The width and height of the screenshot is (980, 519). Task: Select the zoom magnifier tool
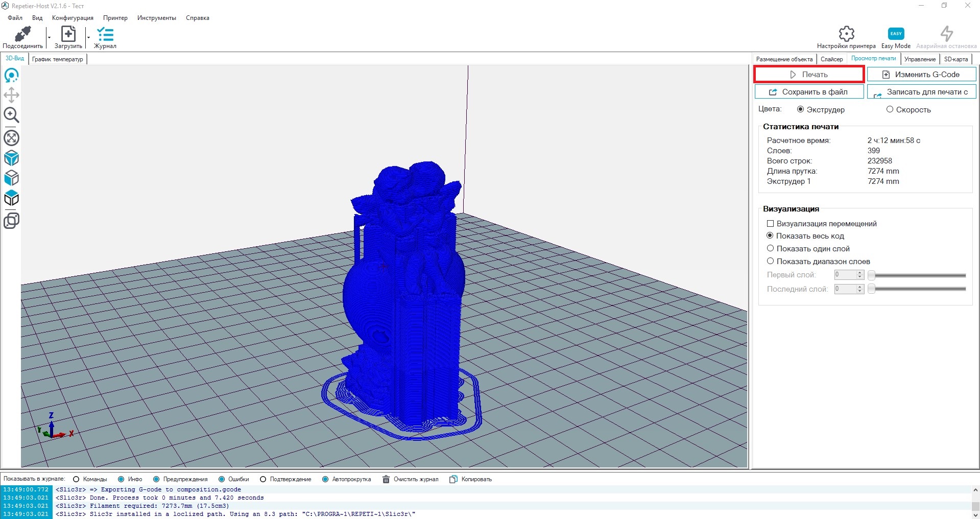click(x=11, y=115)
